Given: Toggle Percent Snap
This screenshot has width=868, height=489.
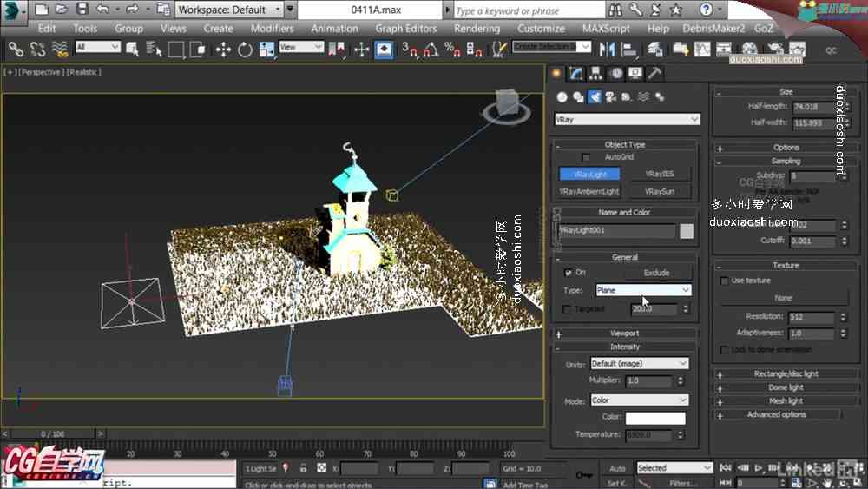Looking at the screenshot, I should [452, 50].
